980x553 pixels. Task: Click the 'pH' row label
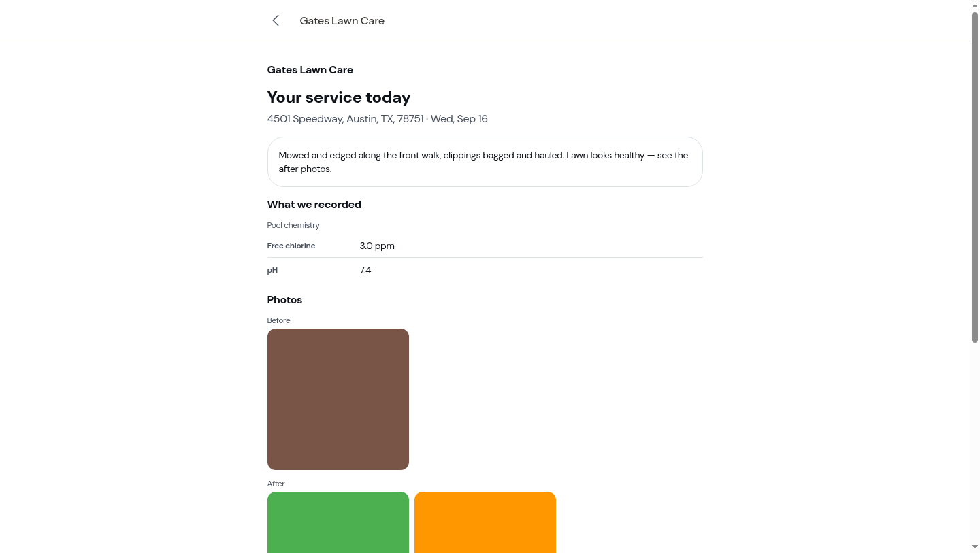tap(272, 270)
